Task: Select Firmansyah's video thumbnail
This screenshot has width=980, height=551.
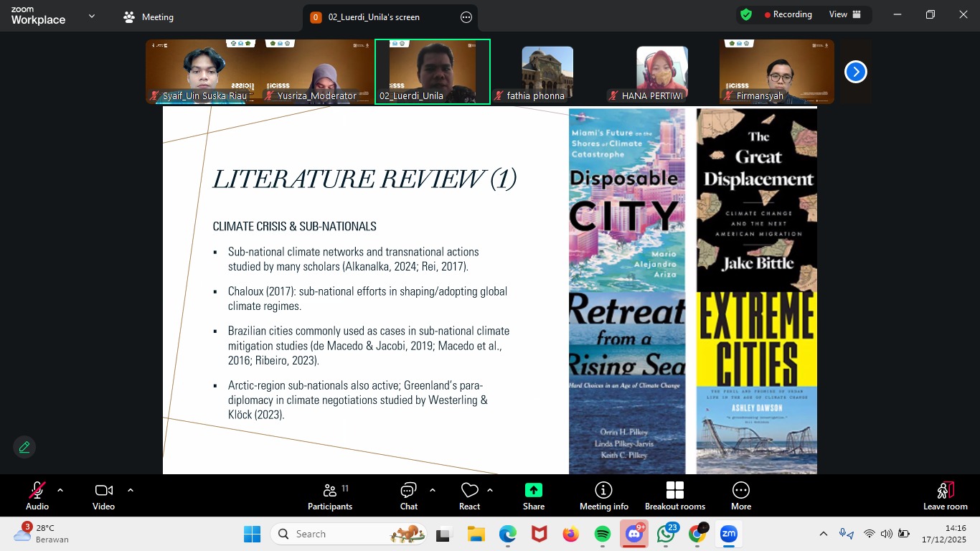Action: (x=777, y=72)
